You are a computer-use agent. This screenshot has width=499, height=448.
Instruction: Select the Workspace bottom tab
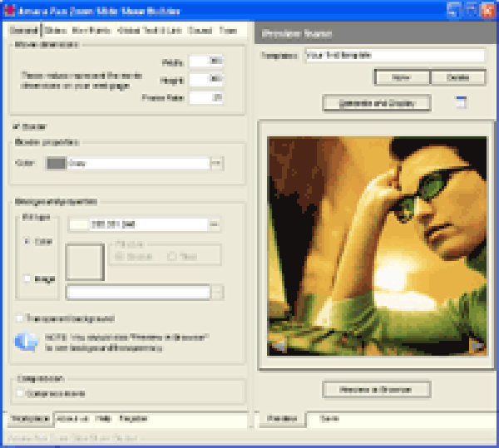click(30, 419)
